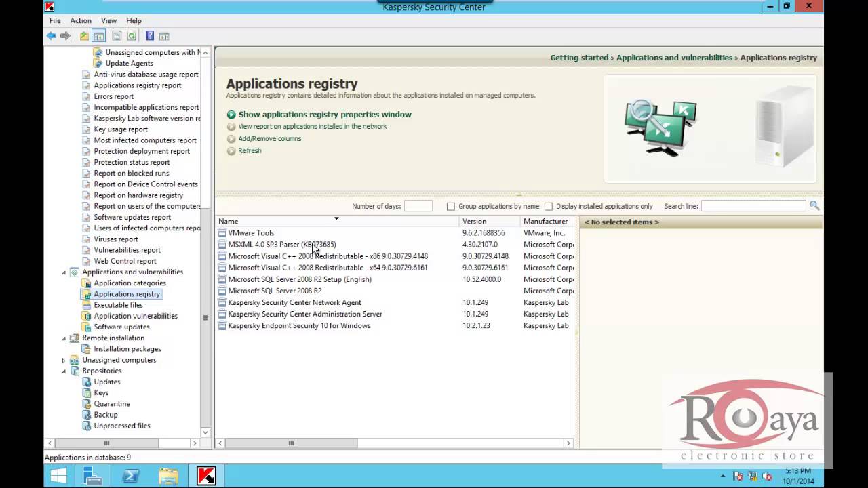
Task: Select the Vulnerabilities report tree item
Action: pos(127,250)
